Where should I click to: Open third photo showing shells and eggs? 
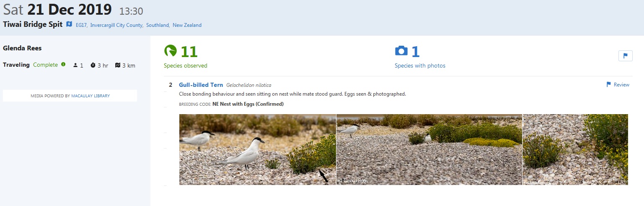575,149
